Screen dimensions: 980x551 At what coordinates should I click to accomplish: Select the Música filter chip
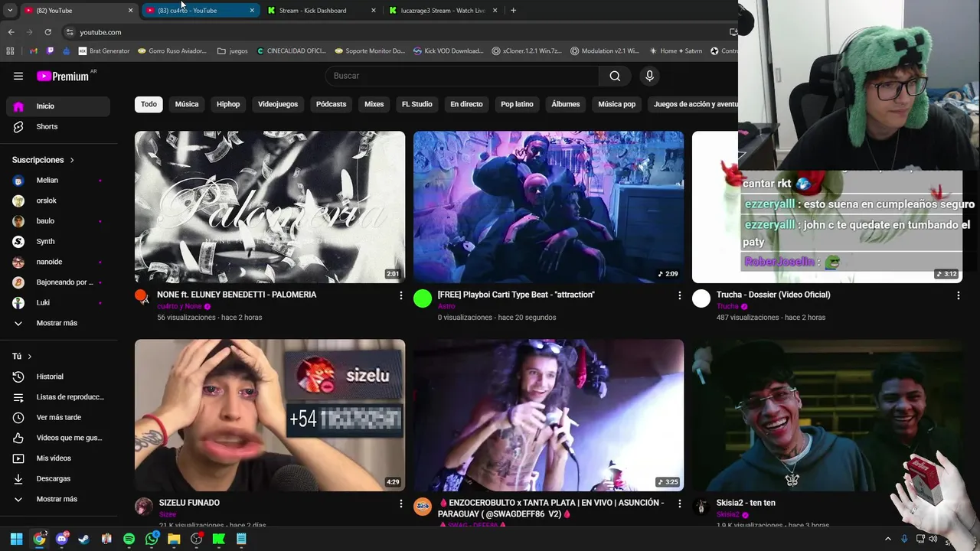(x=187, y=104)
